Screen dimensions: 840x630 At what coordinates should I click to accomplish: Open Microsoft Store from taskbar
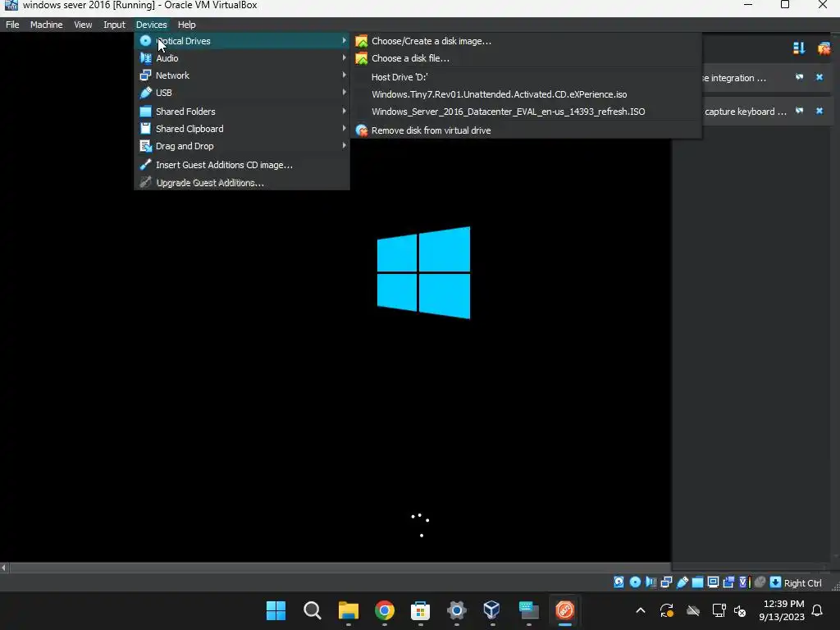click(420, 610)
